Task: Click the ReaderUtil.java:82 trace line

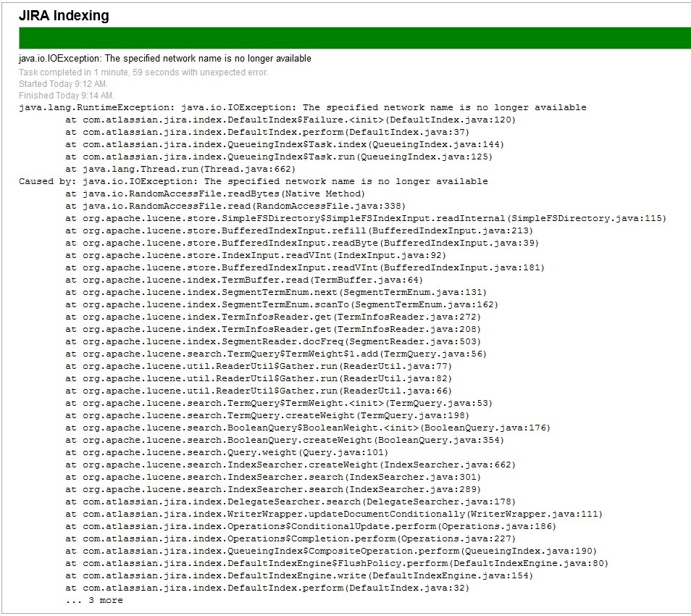Action: 259,379
